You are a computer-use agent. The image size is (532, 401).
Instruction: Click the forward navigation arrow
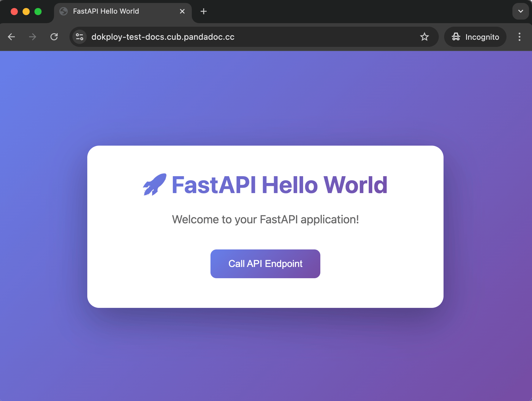point(33,37)
